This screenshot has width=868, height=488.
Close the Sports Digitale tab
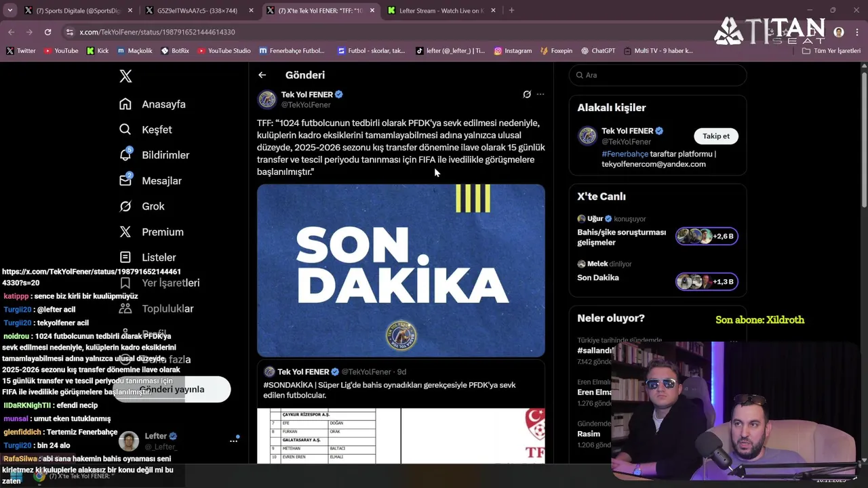coord(130,10)
